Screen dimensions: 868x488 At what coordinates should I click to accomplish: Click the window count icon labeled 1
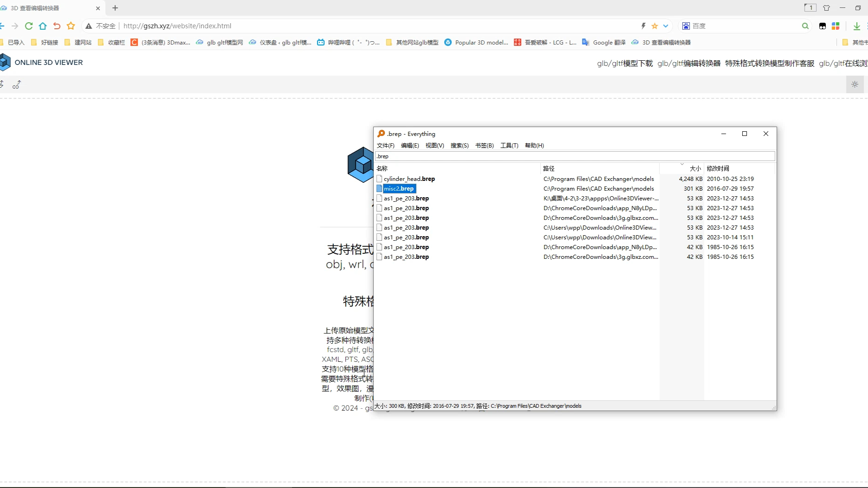coord(810,7)
